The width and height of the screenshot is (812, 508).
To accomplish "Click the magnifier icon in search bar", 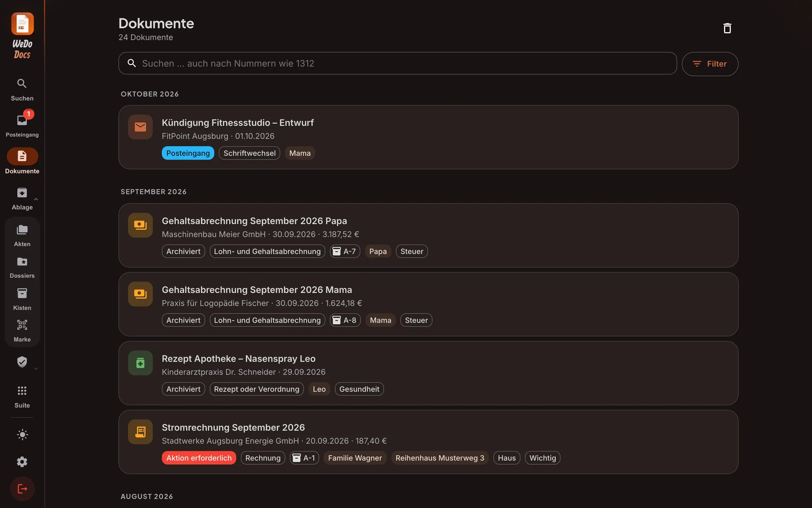I will (132, 63).
